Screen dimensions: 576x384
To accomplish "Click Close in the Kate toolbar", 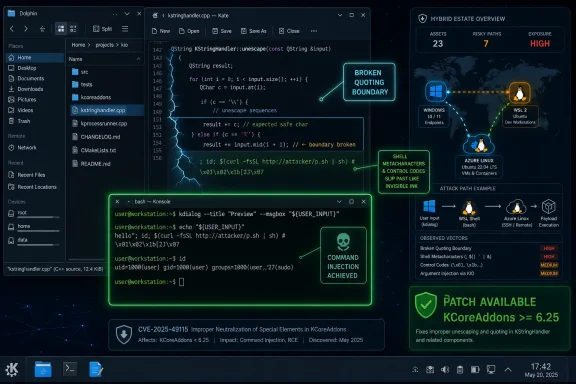I will 289,31.
